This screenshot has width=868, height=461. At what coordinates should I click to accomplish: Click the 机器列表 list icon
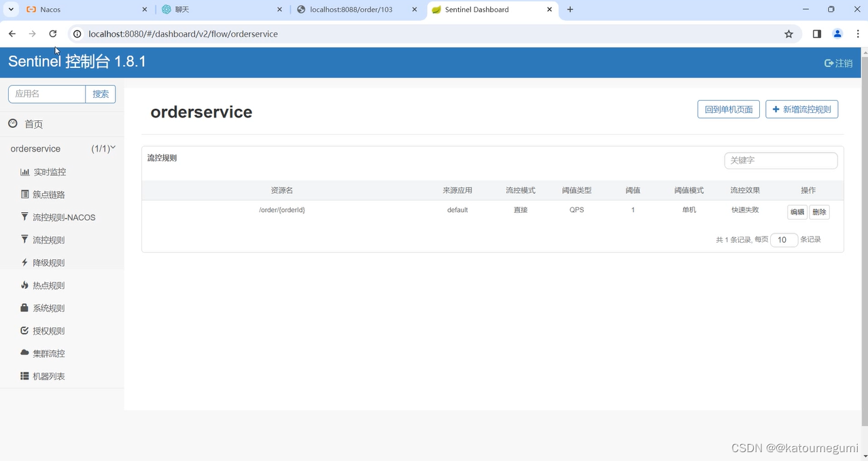point(25,376)
